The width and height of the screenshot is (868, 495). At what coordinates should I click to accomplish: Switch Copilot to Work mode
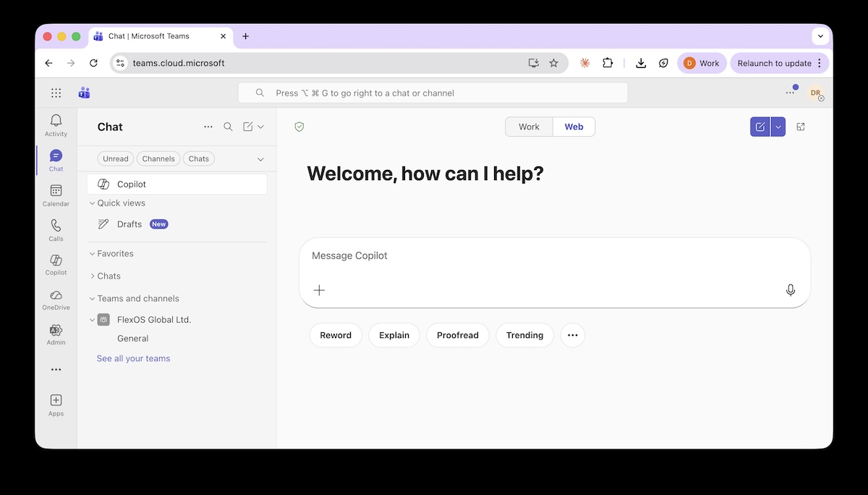point(529,127)
